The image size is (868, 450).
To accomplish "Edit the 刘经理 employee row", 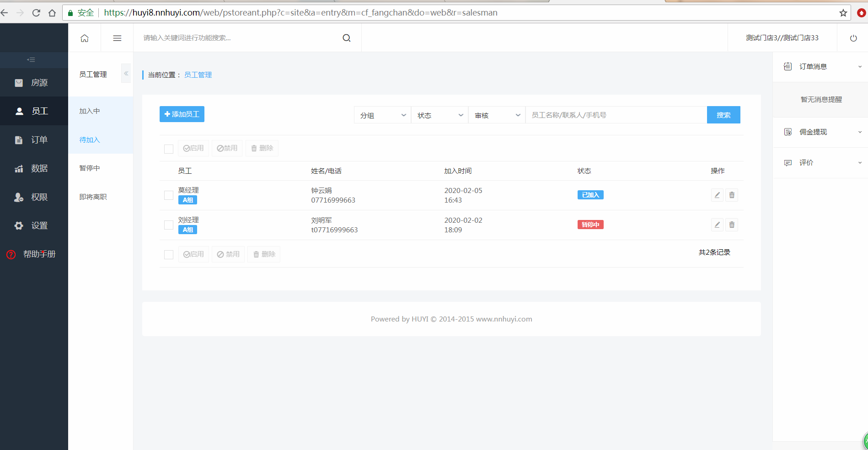I will 717,225.
